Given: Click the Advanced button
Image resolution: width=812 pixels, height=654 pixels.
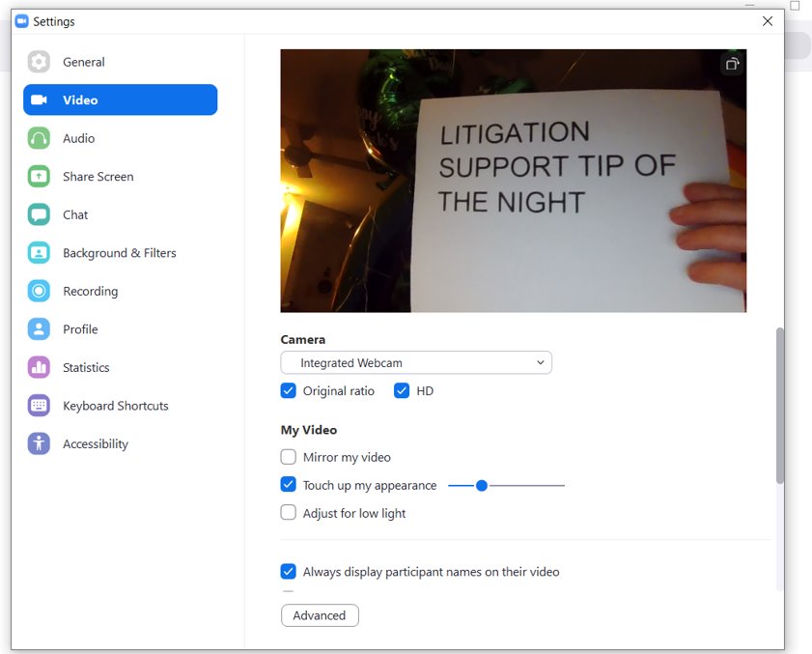Looking at the screenshot, I should [x=320, y=615].
